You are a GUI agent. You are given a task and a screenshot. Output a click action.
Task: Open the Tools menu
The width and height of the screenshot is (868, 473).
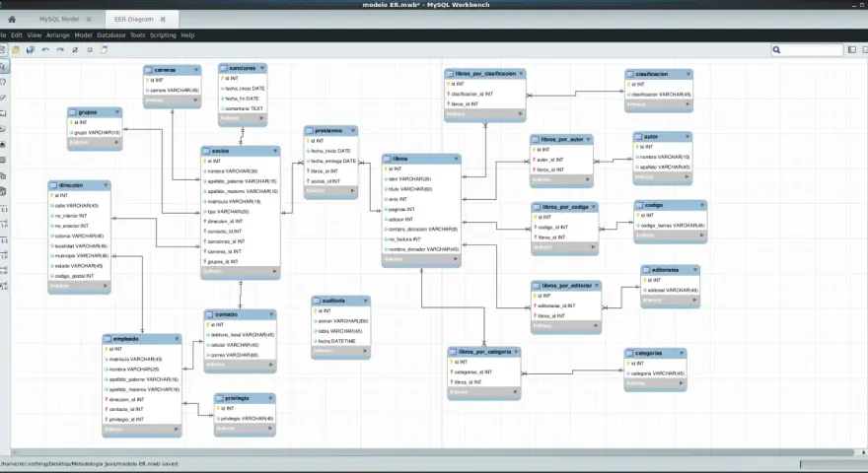pyautogui.click(x=138, y=35)
